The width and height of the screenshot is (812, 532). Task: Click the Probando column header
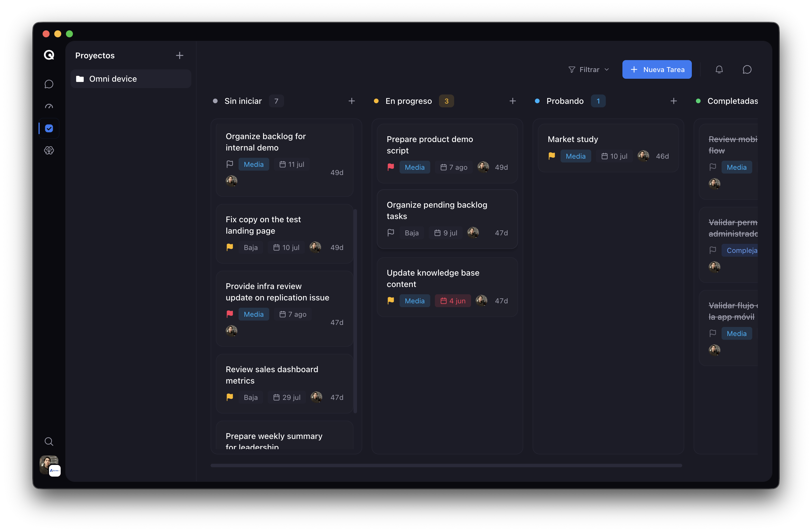[x=565, y=101]
